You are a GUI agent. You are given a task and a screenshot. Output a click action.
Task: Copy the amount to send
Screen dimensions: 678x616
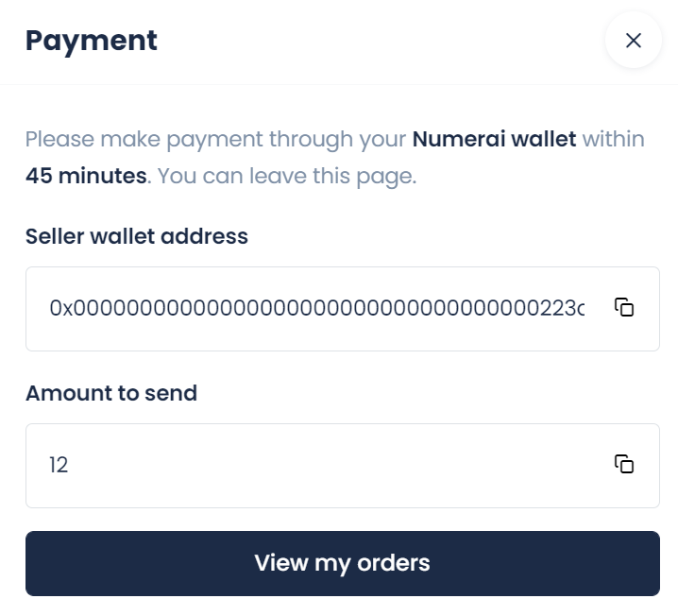point(624,465)
